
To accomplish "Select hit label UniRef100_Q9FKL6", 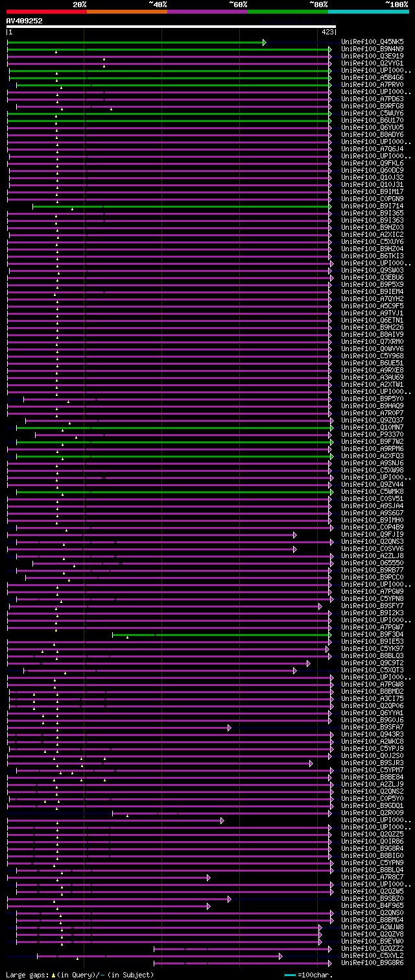I will (x=373, y=164).
